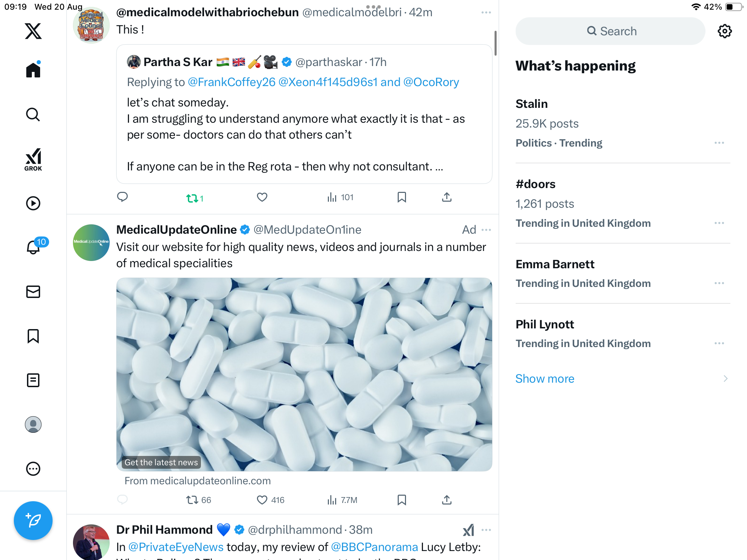The image size is (747, 560).
Task: Click the Search input field
Action: [610, 31]
